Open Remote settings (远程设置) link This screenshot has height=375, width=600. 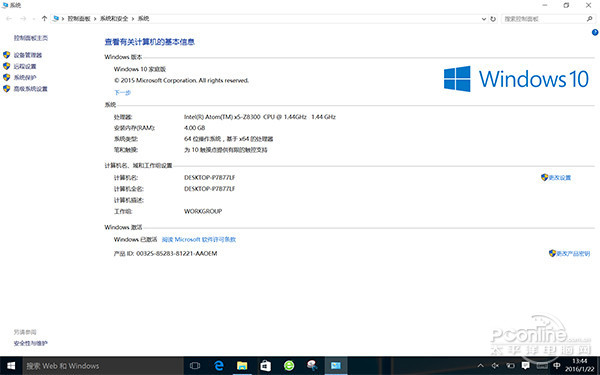click(25, 66)
